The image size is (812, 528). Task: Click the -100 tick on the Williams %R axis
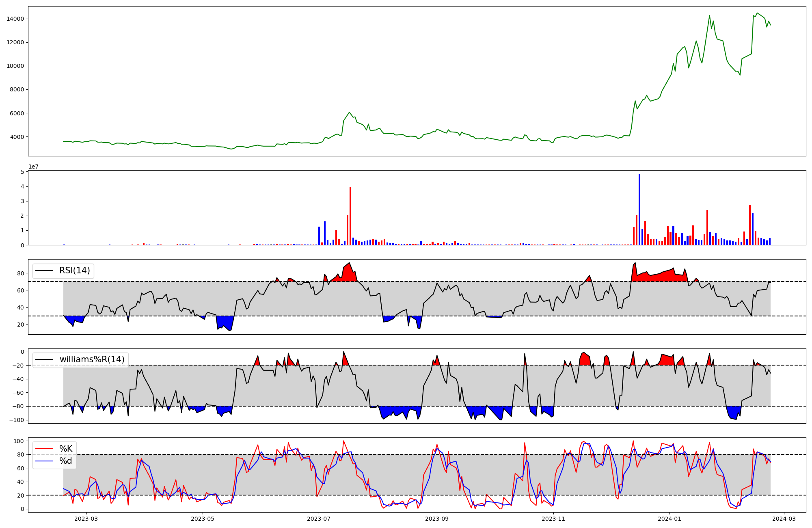(x=16, y=420)
